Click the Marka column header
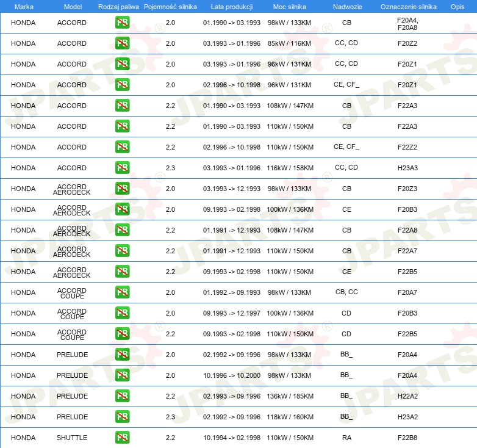 (x=24, y=7)
